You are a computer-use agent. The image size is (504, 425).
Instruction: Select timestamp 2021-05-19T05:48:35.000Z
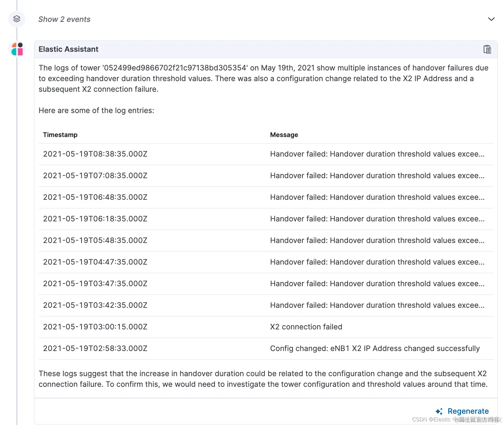[x=95, y=240]
